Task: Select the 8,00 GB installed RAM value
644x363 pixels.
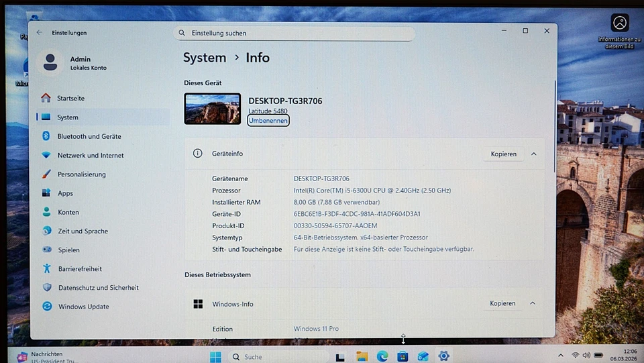Action: point(336,202)
